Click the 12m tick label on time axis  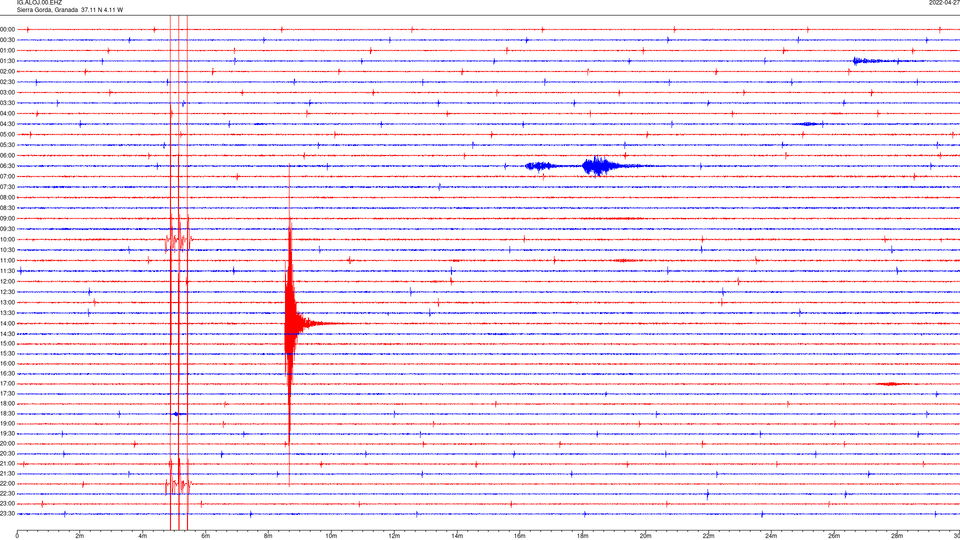point(394,536)
